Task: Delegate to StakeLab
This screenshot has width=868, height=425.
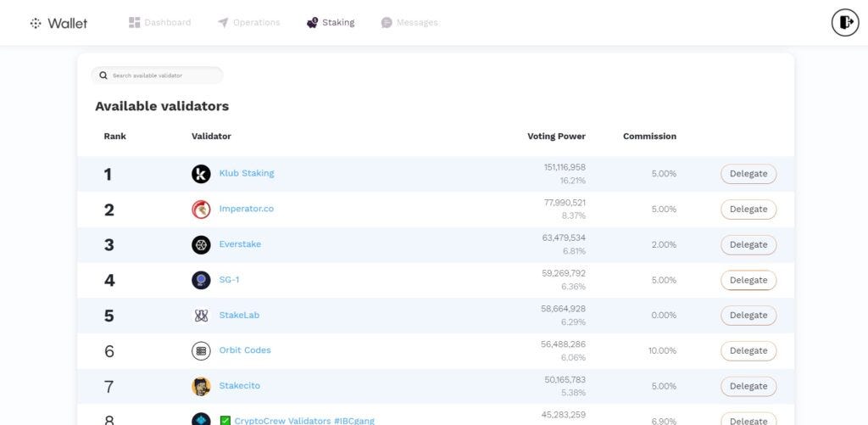Action: (748, 316)
